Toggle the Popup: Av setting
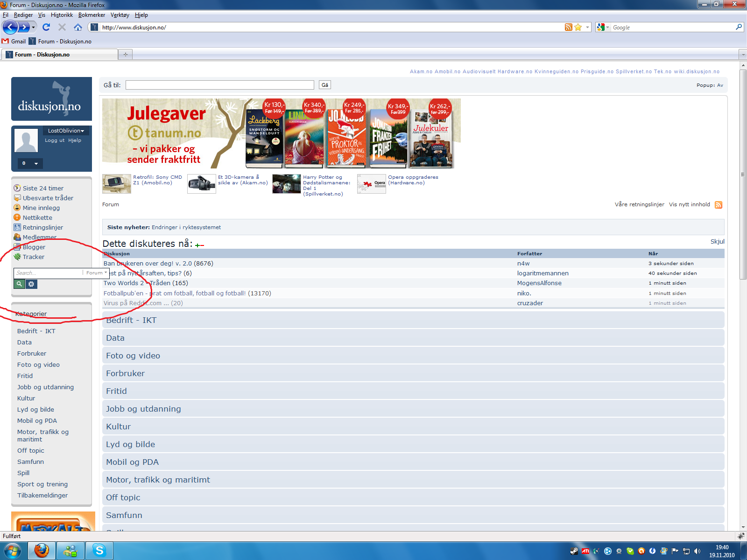Image resolution: width=747 pixels, height=560 pixels. point(710,85)
